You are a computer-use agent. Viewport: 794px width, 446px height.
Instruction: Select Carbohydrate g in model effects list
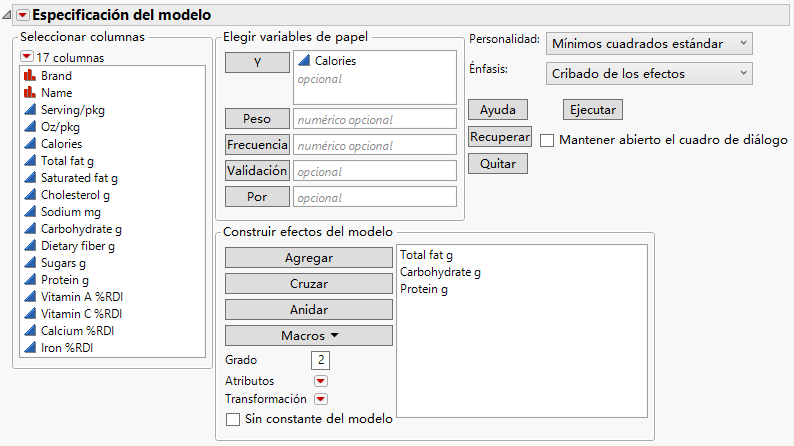pyautogui.click(x=440, y=272)
